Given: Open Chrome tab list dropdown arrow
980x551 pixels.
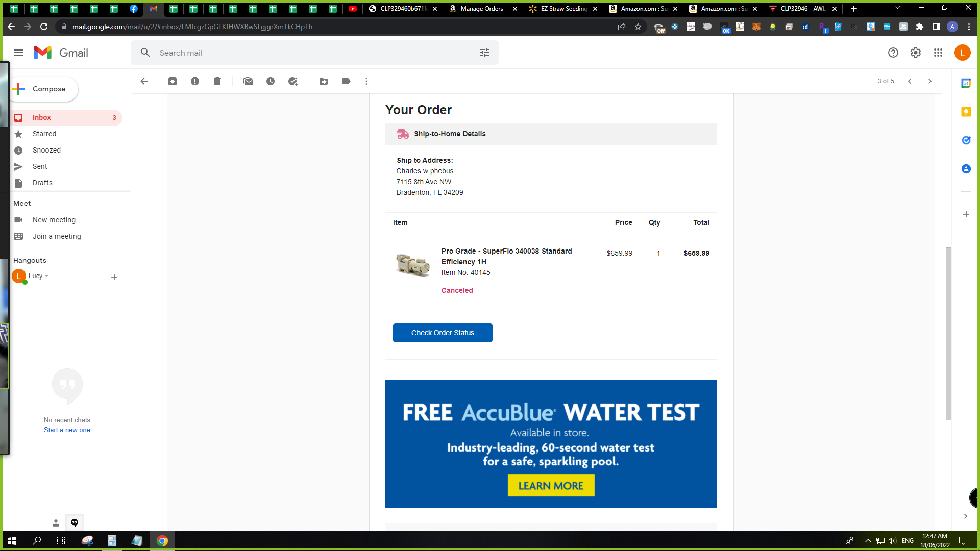Looking at the screenshot, I should tap(898, 8).
